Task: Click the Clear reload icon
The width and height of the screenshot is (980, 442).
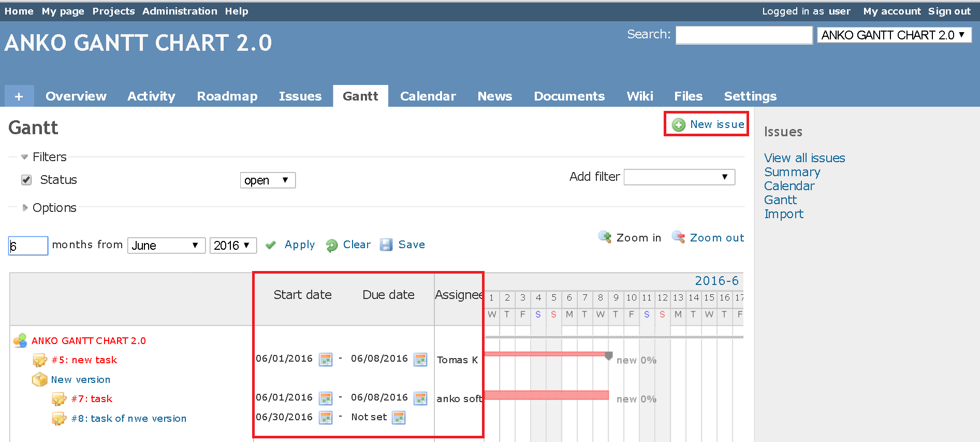Action: 331,245
